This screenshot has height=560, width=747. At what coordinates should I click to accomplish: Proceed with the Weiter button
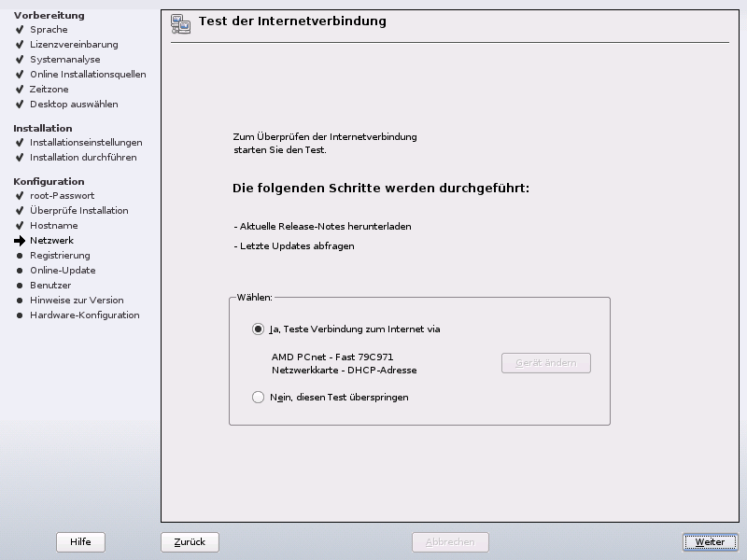pos(710,542)
